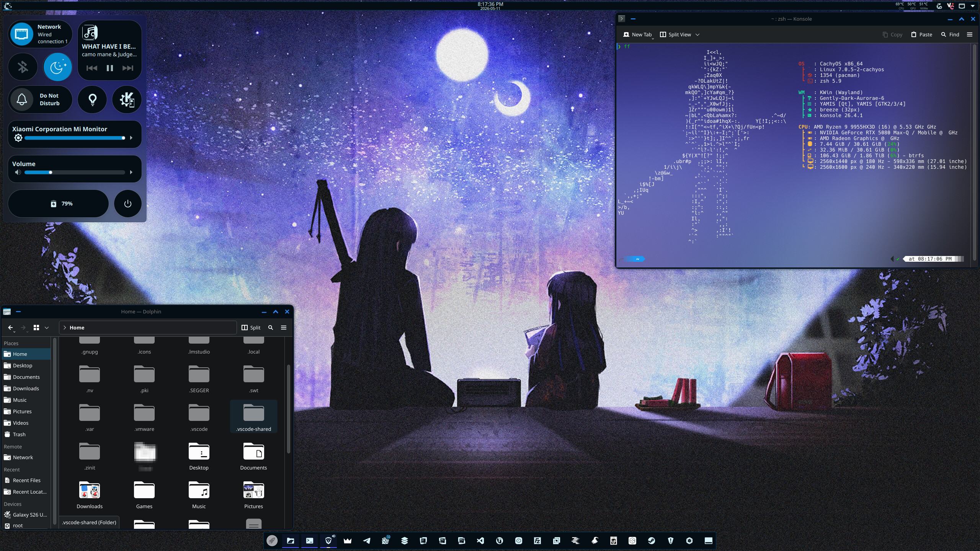Open Trash in the Dolphin Places sidebar

point(26,434)
